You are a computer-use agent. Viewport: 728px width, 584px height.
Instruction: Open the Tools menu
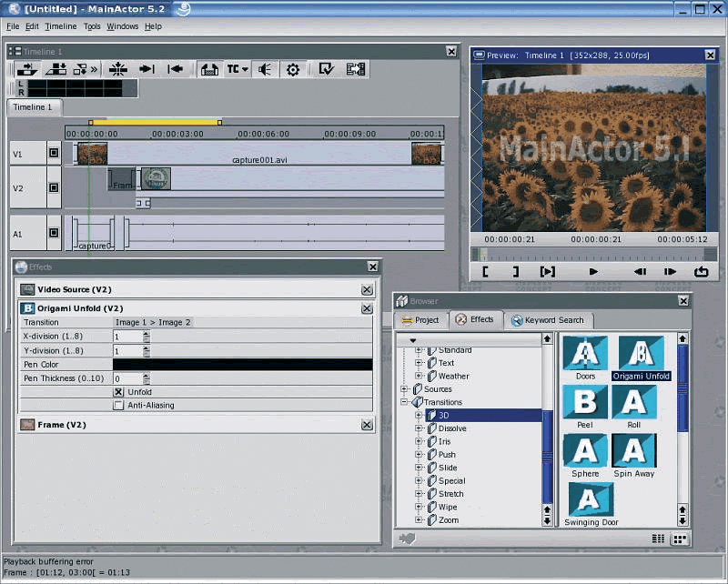click(92, 26)
